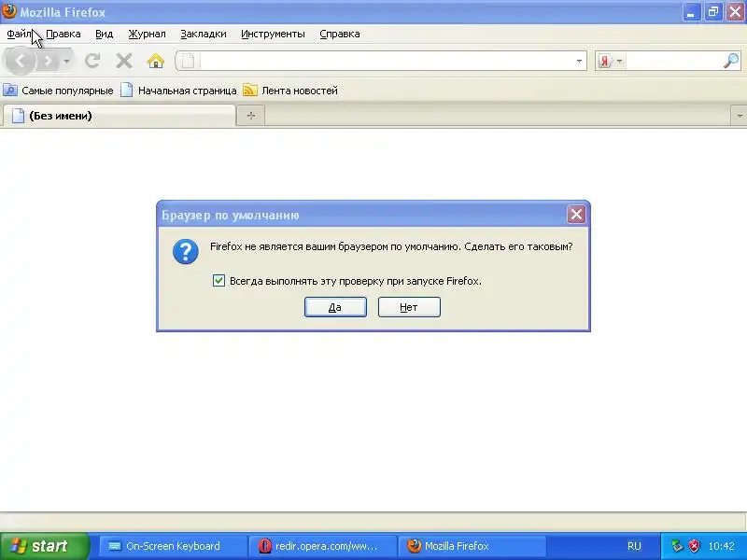Screen dimensions: 747x560
Task: Open the Справка menu
Action: pyautogui.click(x=340, y=34)
